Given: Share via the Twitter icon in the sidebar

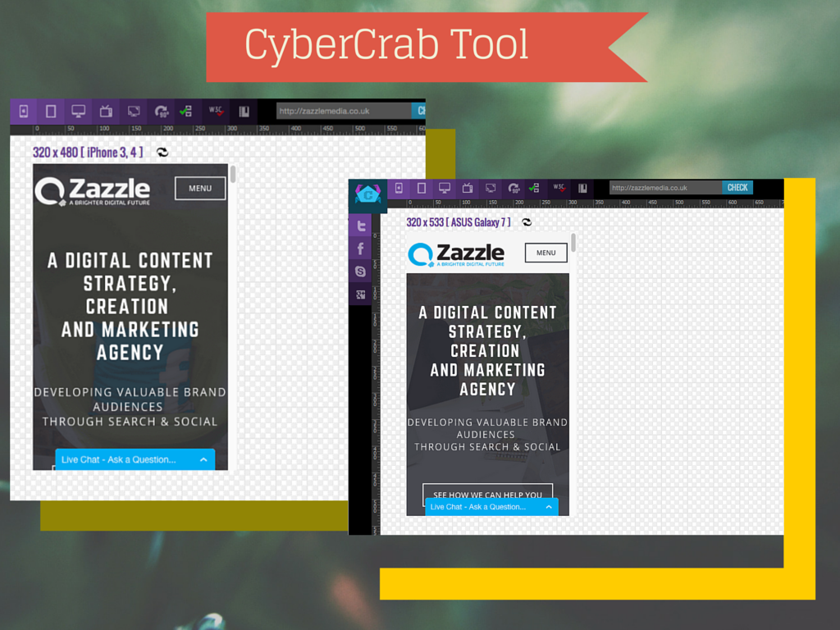Looking at the screenshot, I should point(361,226).
